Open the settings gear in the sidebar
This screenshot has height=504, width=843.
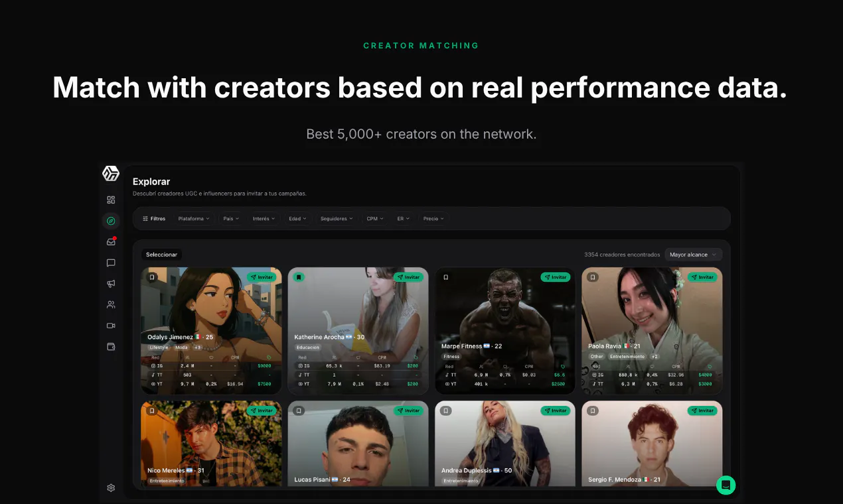pyautogui.click(x=111, y=487)
